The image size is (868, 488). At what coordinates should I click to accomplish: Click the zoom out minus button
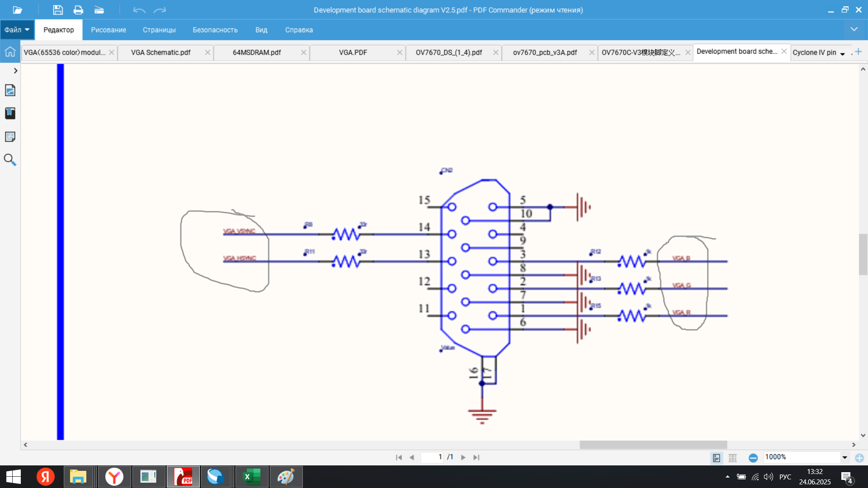pyautogui.click(x=753, y=458)
